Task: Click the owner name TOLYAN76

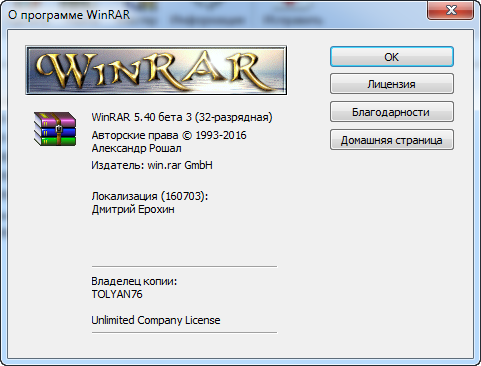Action: click(x=117, y=294)
